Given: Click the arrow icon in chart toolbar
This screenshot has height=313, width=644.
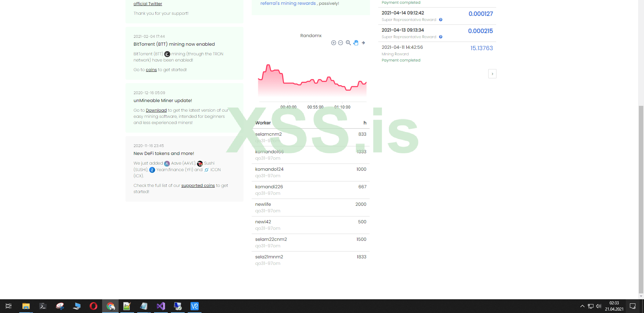Looking at the screenshot, I should pyautogui.click(x=363, y=43).
